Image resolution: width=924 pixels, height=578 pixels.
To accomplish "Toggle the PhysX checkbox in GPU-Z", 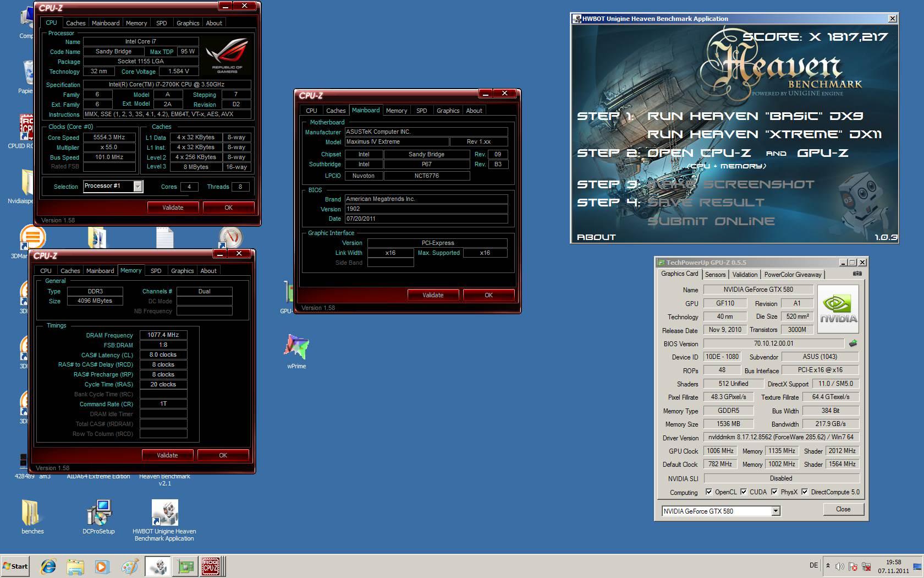I will pyautogui.click(x=774, y=492).
